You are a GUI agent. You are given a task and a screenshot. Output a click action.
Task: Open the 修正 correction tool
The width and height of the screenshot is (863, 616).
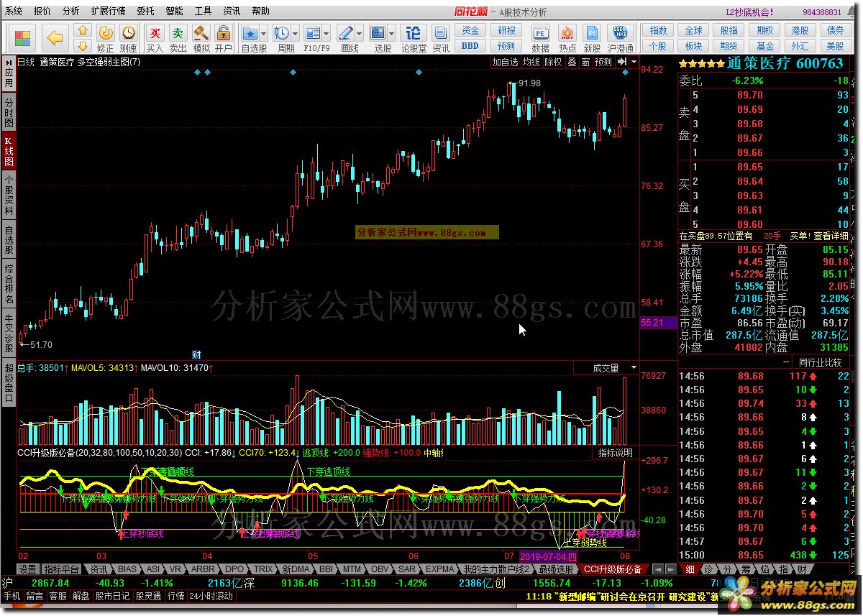106,38
